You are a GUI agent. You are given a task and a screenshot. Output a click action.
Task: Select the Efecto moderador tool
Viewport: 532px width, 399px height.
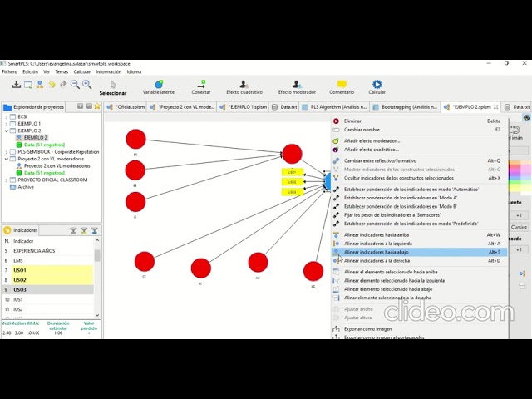[x=297, y=87]
